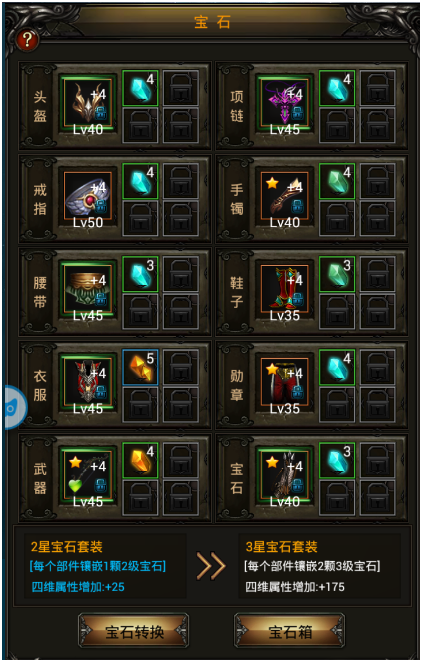Click the blue side floating assistant icon
This screenshot has height=662, width=422.
15,407
